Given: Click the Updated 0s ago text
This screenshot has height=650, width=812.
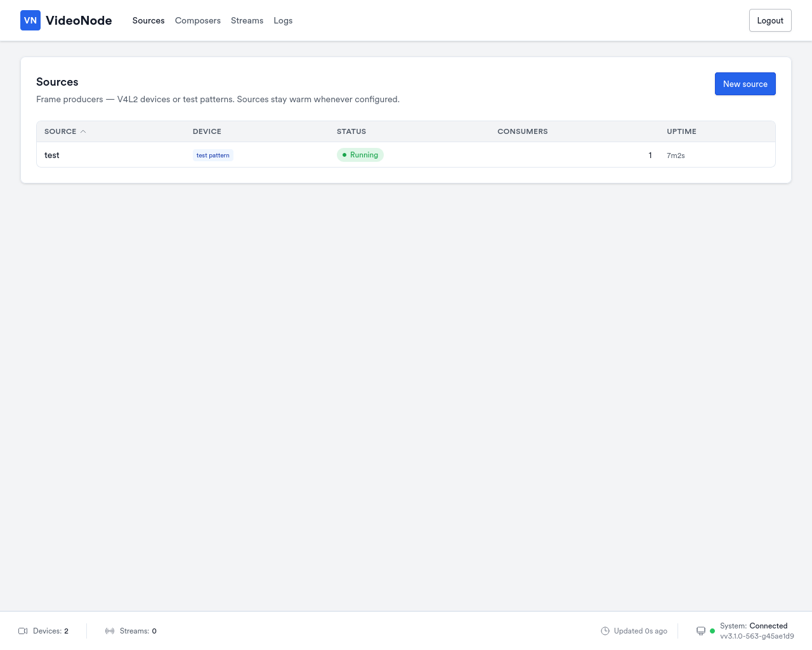Looking at the screenshot, I should coord(641,631).
